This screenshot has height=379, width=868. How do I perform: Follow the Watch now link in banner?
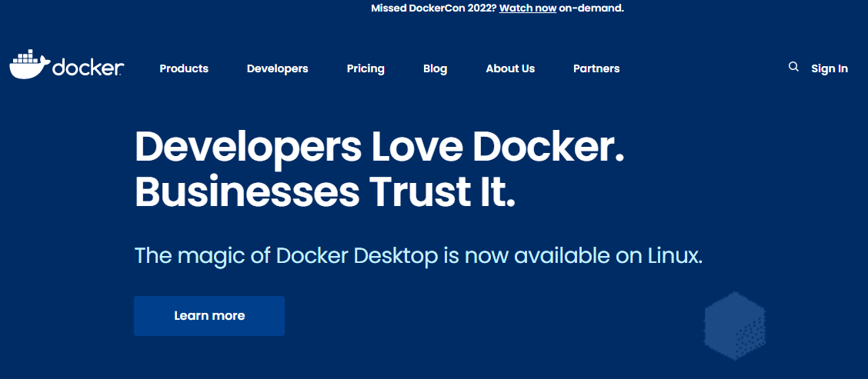(528, 8)
